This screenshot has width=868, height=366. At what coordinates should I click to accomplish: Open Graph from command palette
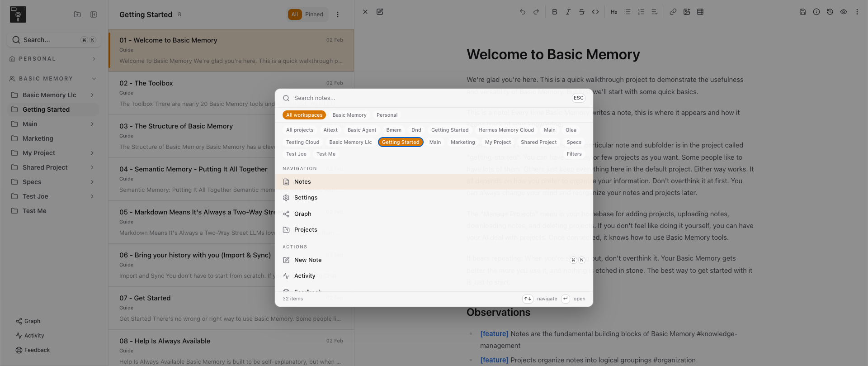pyautogui.click(x=434, y=214)
